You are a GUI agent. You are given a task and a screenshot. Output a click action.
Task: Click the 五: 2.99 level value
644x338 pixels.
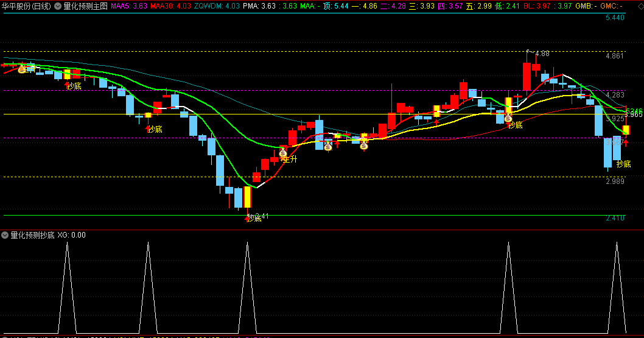[x=479, y=6]
